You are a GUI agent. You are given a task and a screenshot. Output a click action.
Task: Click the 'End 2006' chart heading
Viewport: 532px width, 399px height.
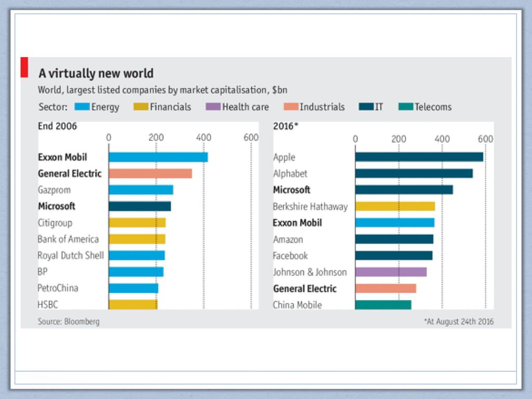[57, 126]
